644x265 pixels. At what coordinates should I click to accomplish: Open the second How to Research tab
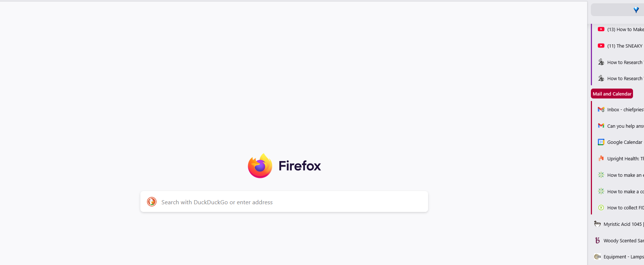(619, 78)
